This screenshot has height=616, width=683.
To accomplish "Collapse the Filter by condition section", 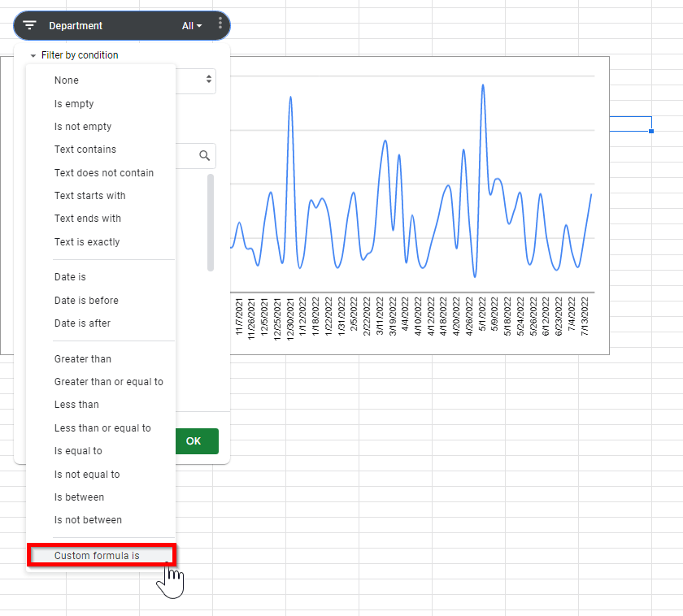I will 32,54.
